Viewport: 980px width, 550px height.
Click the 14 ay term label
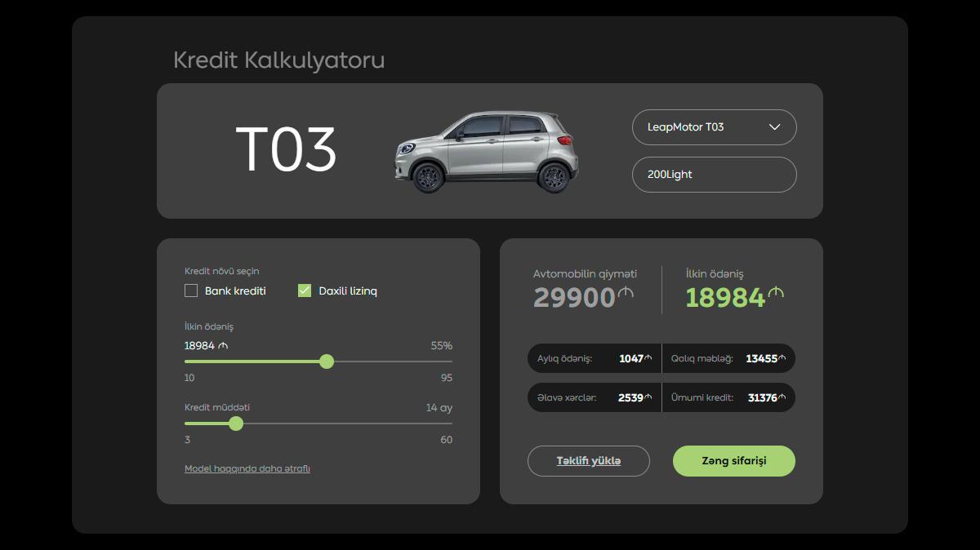[439, 408]
